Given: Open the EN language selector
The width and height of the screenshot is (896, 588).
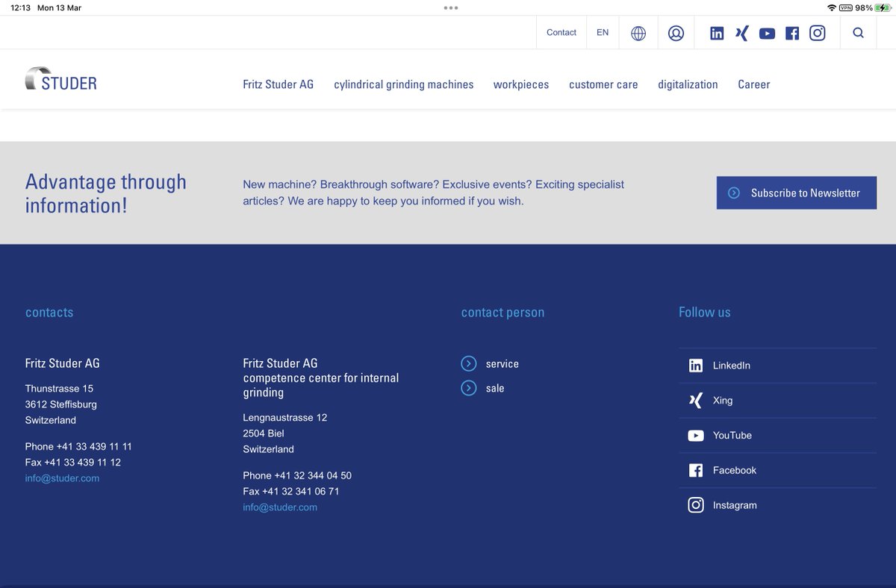Looking at the screenshot, I should click(x=603, y=33).
